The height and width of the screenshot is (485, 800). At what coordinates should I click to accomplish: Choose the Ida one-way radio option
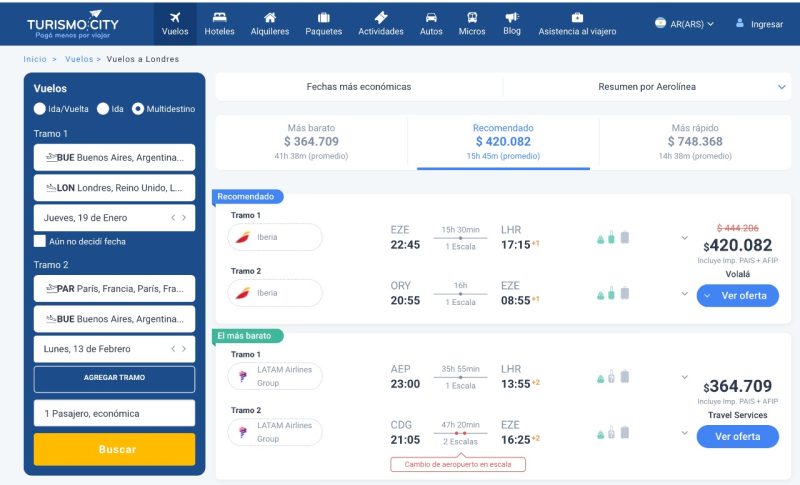103,109
